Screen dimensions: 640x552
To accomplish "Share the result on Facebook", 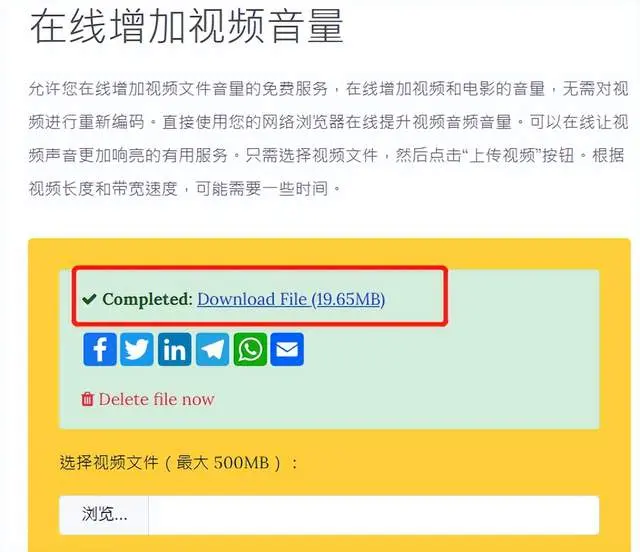I will 100,349.
